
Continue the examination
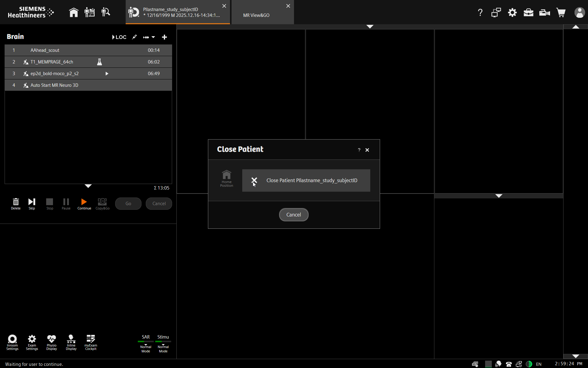[84, 204]
